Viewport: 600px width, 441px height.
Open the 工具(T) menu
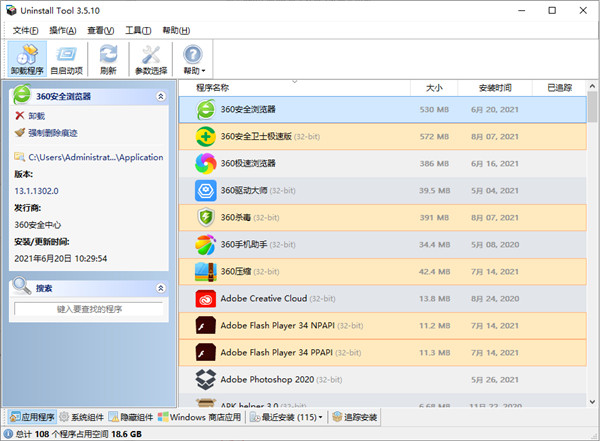tap(137, 30)
